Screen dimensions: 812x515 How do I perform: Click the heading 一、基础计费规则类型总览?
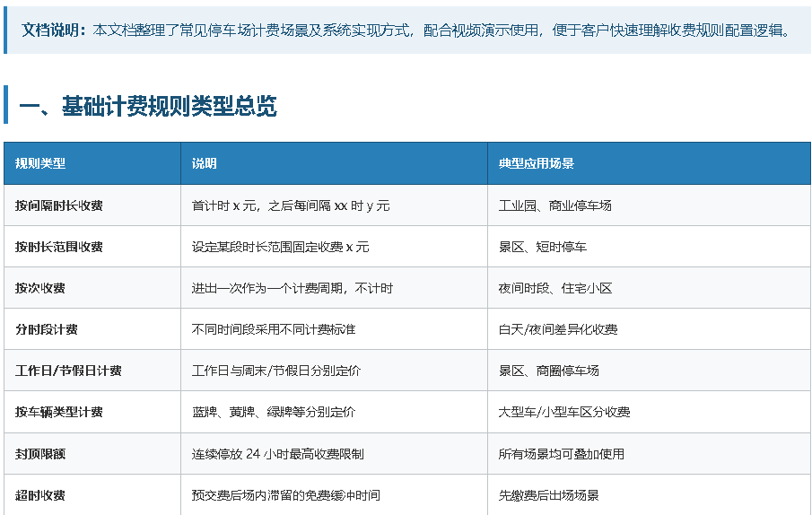(148, 106)
